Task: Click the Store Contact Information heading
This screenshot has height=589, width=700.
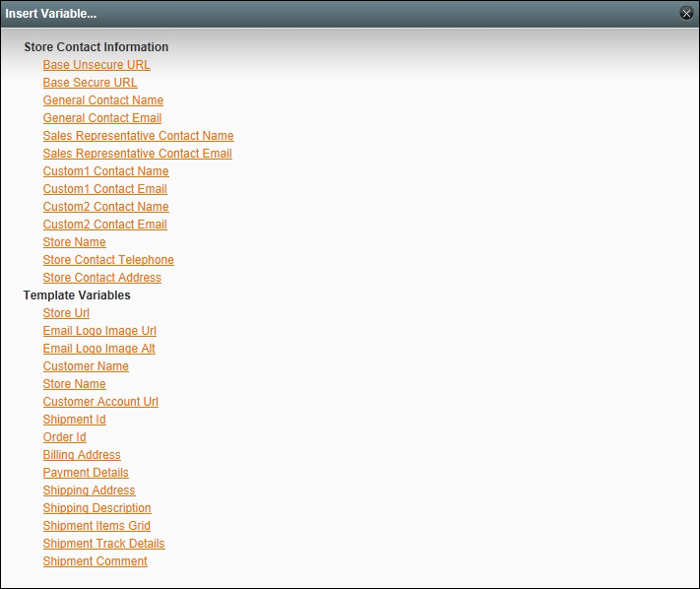Action: [x=95, y=47]
